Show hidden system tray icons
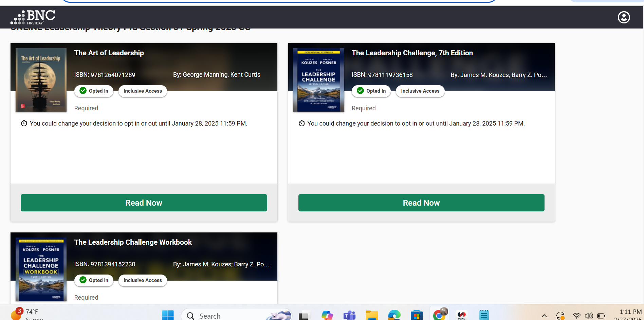 click(x=544, y=316)
